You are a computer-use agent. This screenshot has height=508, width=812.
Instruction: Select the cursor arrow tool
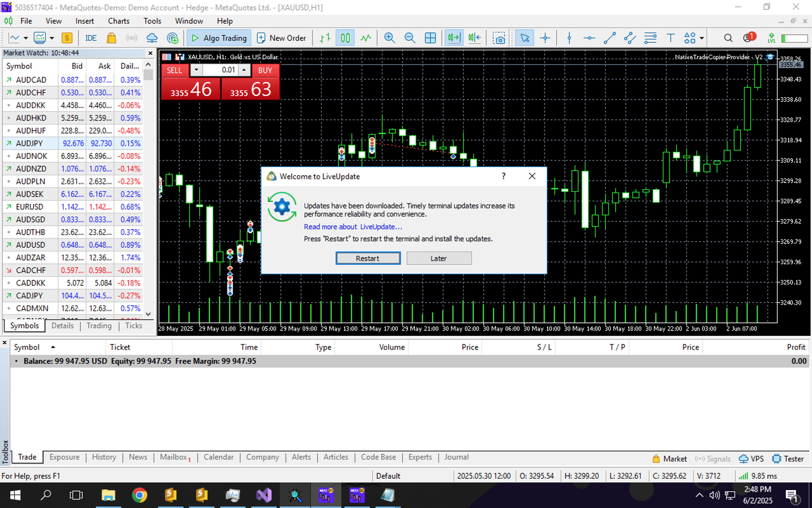click(525, 38)
